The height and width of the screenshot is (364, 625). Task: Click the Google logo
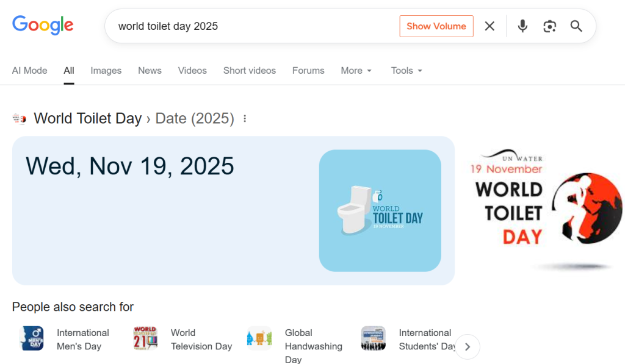43,25
